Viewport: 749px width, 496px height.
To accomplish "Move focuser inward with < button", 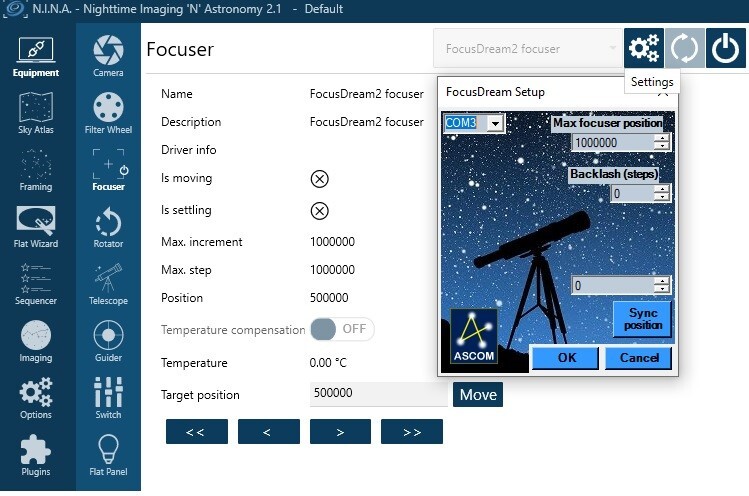I will (268, 432).
